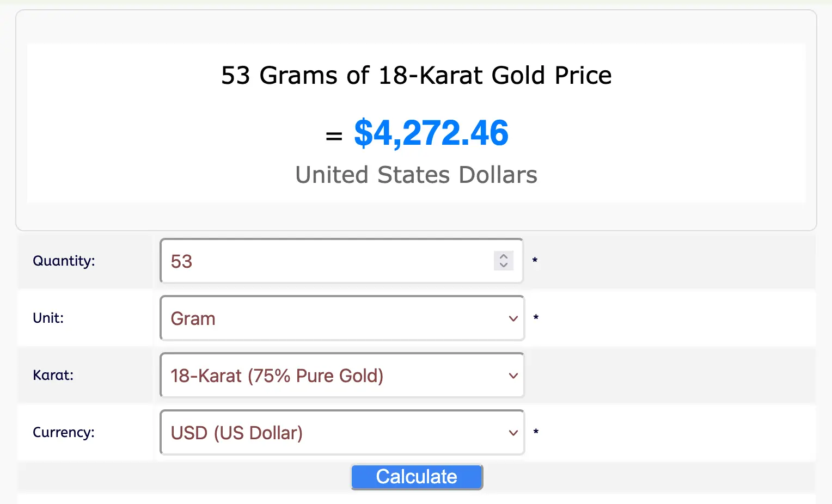
Task: Decrease quantity with the stepper down arrow
Action: click(x=504, y=265)
